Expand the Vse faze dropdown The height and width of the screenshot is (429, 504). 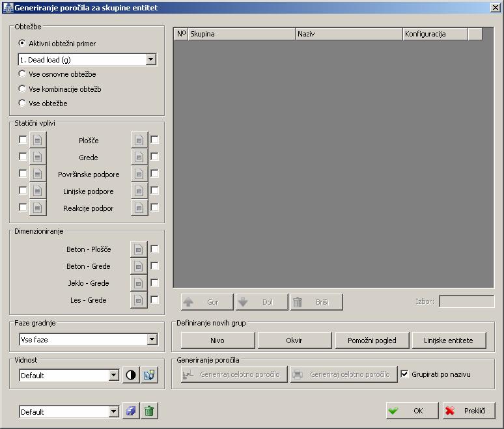[152, 339]
